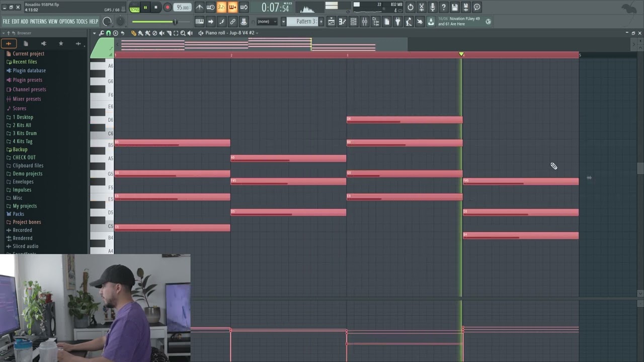Open the PATTERNS menu
Image resolution: width=644 pixels, height=362 pixels.
[x=38, y=22]
